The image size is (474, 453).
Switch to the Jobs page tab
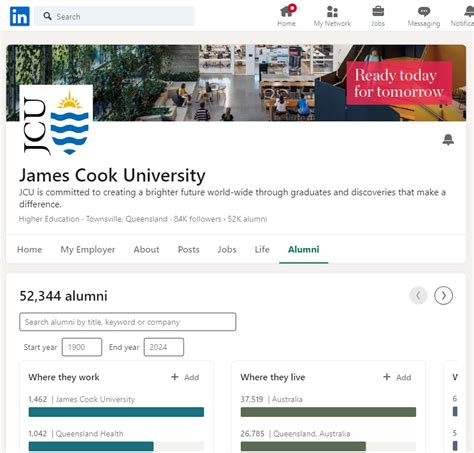[x=227, y=249]
